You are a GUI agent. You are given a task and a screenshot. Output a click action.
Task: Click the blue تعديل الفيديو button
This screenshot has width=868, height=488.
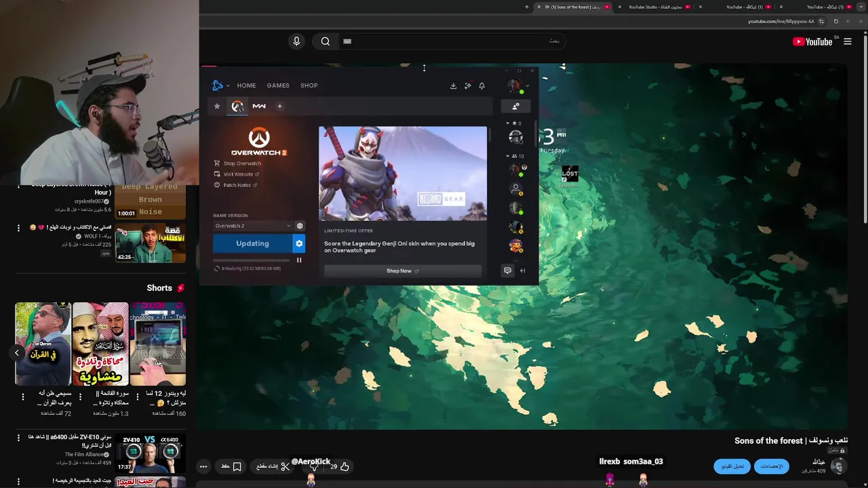point(732,466)
